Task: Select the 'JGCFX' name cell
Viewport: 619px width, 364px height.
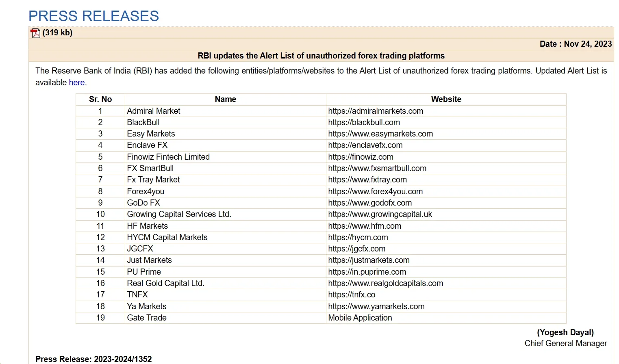Action: (x=226, y=249)
